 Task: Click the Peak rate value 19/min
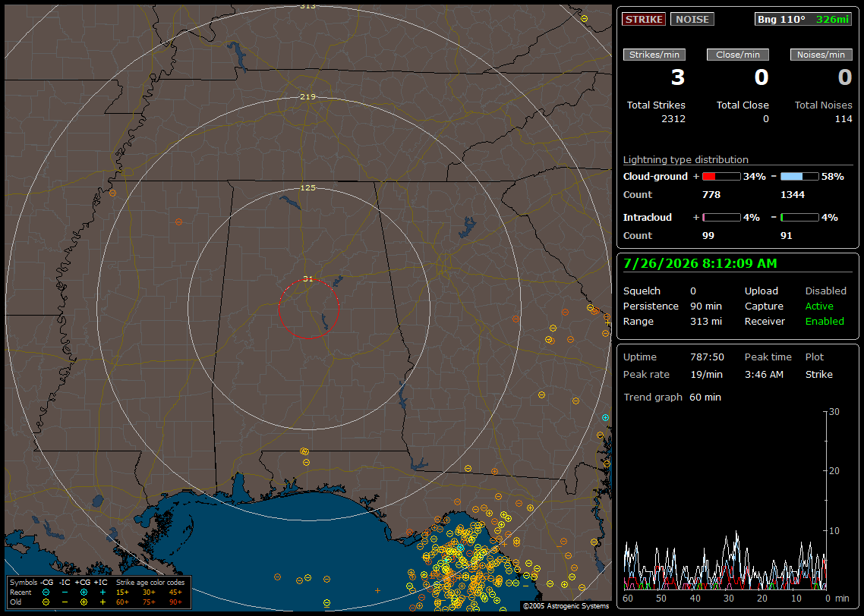click(706, 374)
